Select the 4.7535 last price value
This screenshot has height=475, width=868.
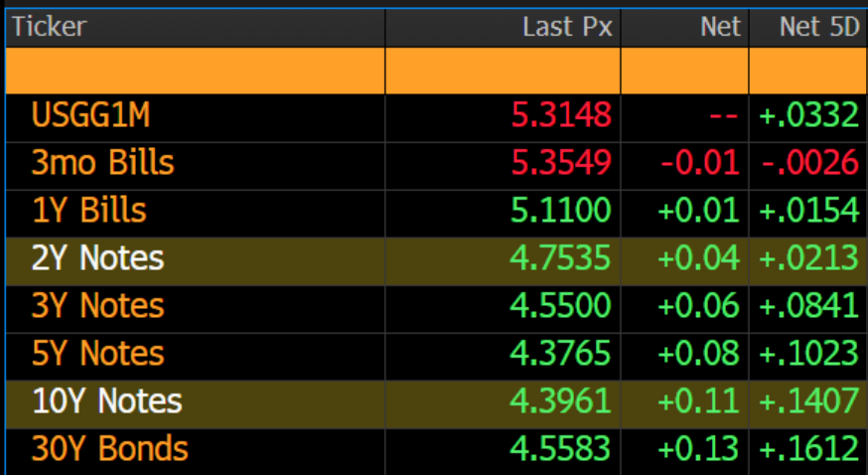(560, 258)
